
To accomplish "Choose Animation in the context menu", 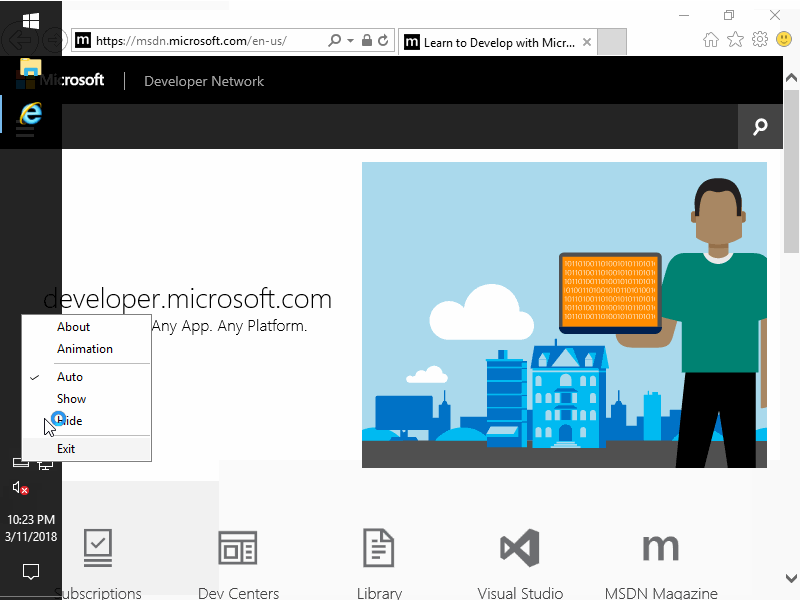I will click(85, 349).
